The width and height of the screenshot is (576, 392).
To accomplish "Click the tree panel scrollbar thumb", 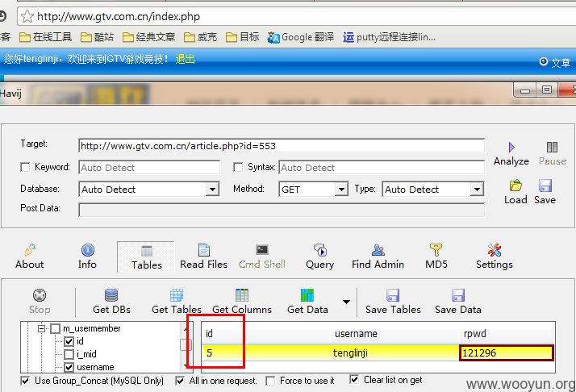I will coord(186,345).
